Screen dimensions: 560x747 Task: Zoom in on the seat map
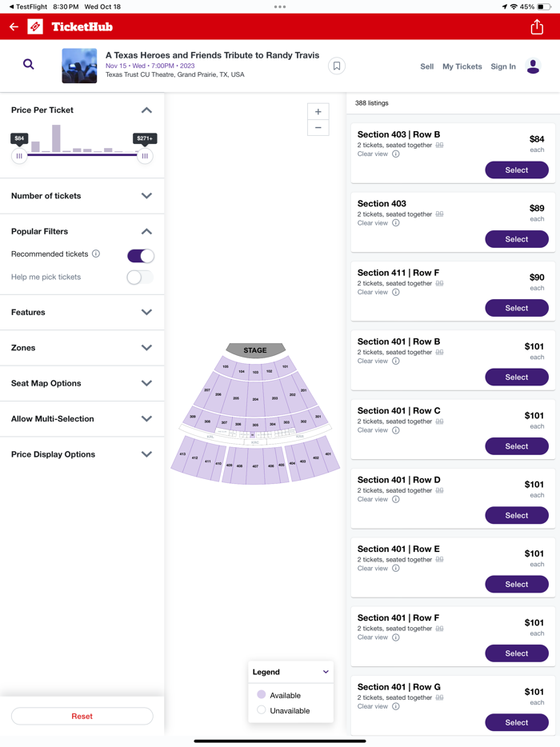[x=318, y=112]
